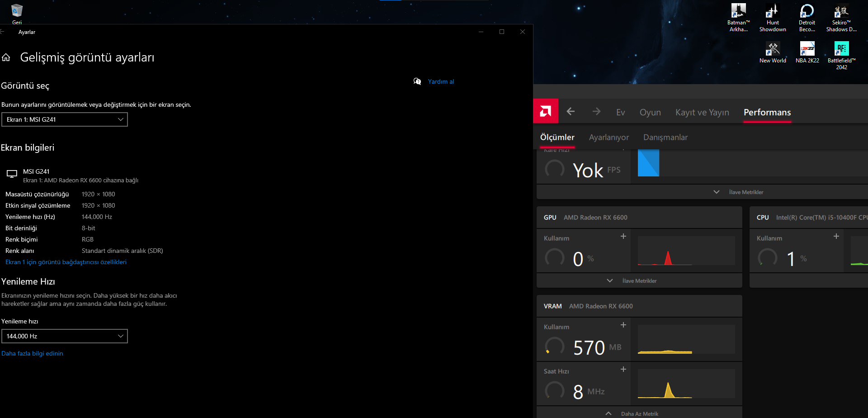Click the blue FPS graph block
Viewport: 868px width, 418px height.
(648, 163)
